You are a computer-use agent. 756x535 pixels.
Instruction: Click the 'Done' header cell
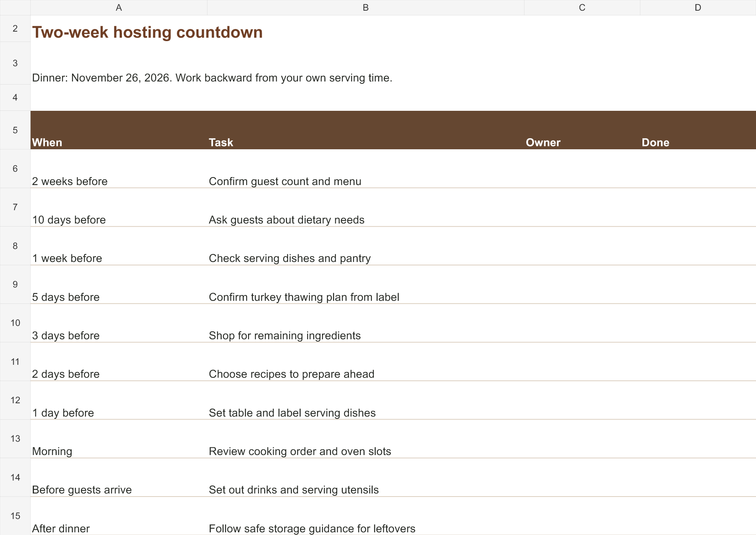(698, 130)
